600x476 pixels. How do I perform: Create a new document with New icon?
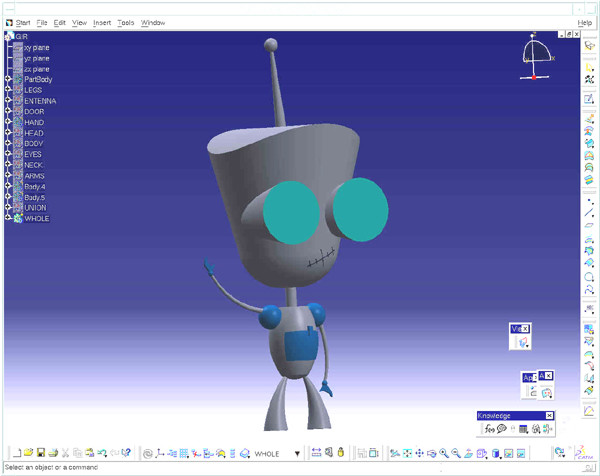(16, 453)
